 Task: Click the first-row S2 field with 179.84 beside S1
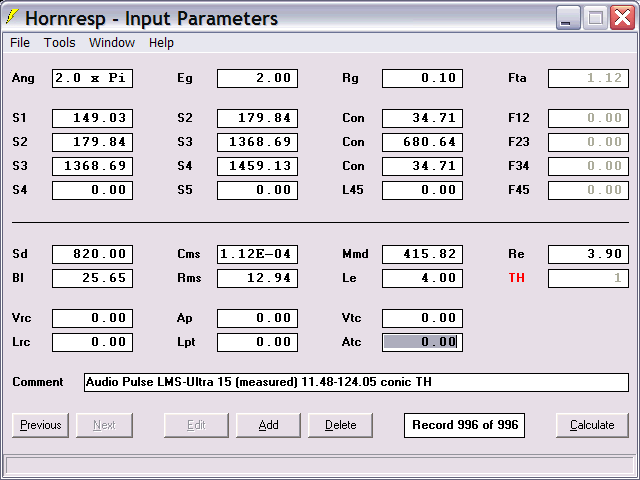coord(258,118)
